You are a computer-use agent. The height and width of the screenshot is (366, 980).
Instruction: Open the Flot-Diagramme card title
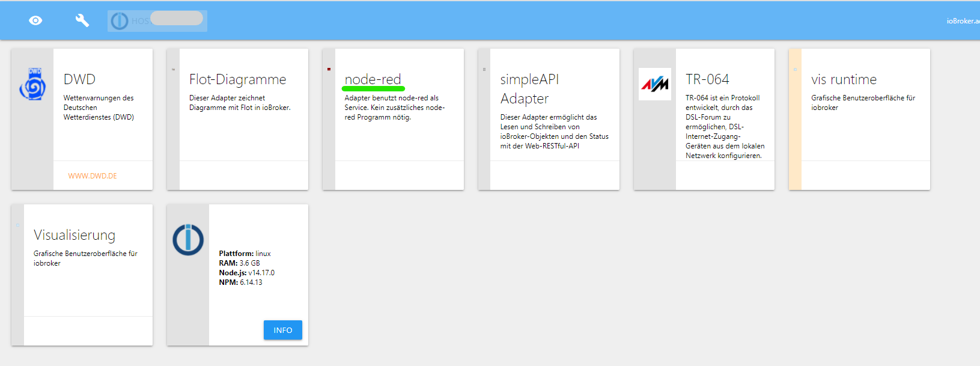click(x=237, y=79)
